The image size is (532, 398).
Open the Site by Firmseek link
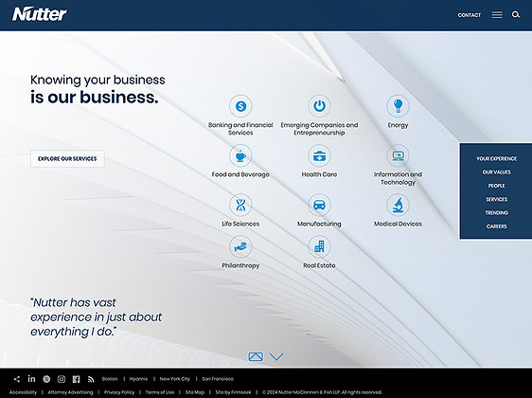(x=234, y=392)
